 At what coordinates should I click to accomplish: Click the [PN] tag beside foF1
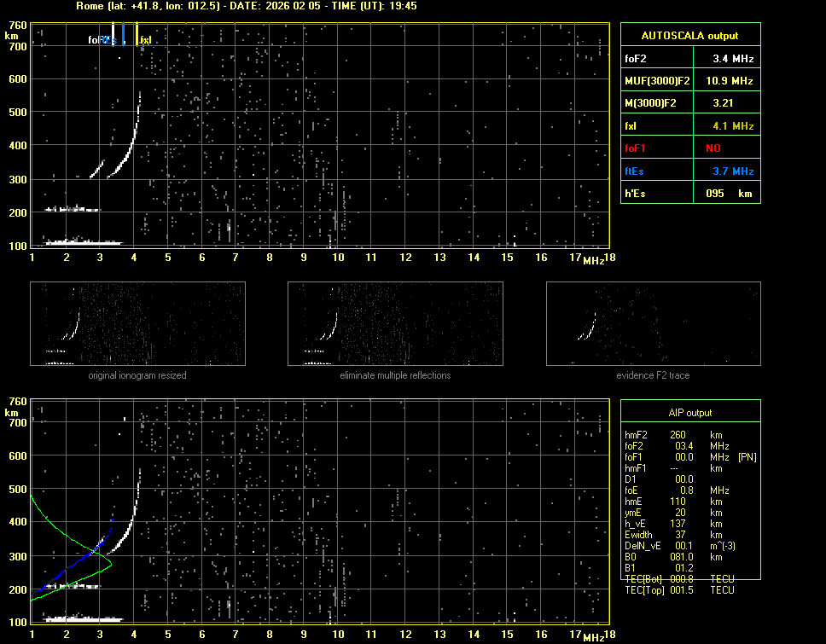(747, 457)
